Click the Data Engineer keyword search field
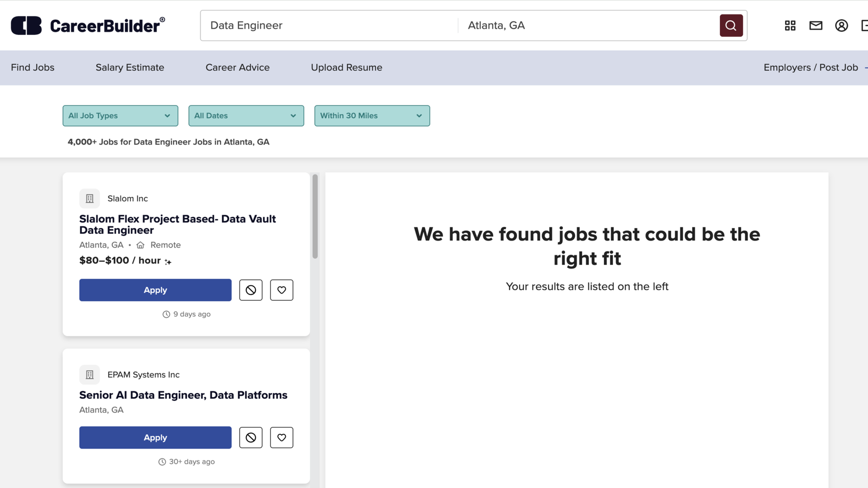 click(x=329, y=25)
